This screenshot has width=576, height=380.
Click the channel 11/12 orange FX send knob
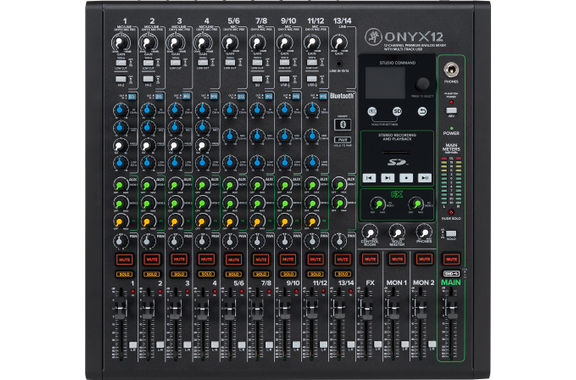(x=312, y=221)
